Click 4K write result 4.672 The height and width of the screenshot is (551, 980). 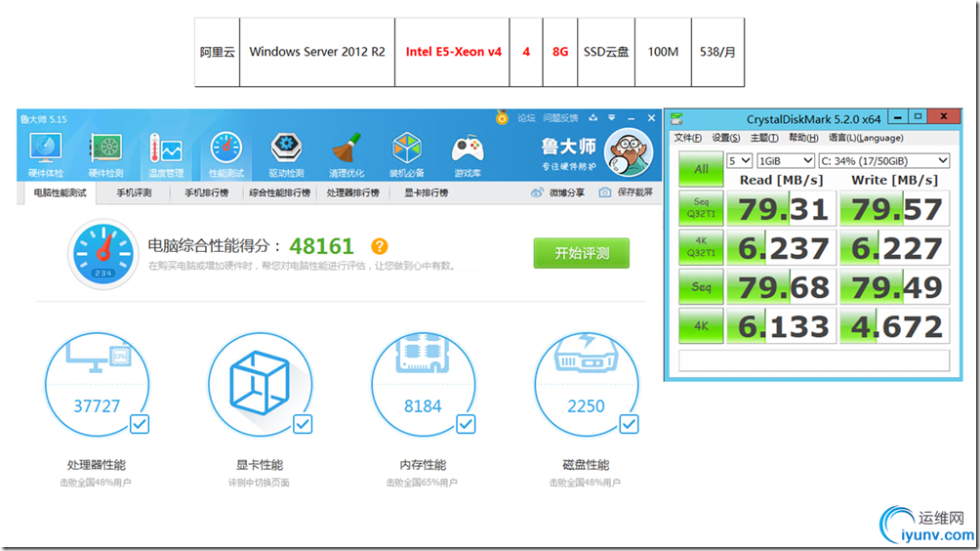(x=894, y=326)
